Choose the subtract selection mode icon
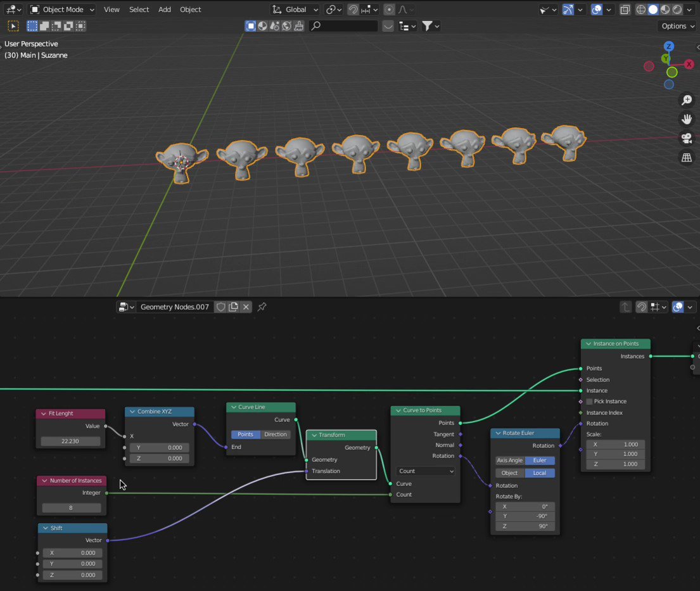This screenshot has width=700, height=591. click(x=56, y=26)
